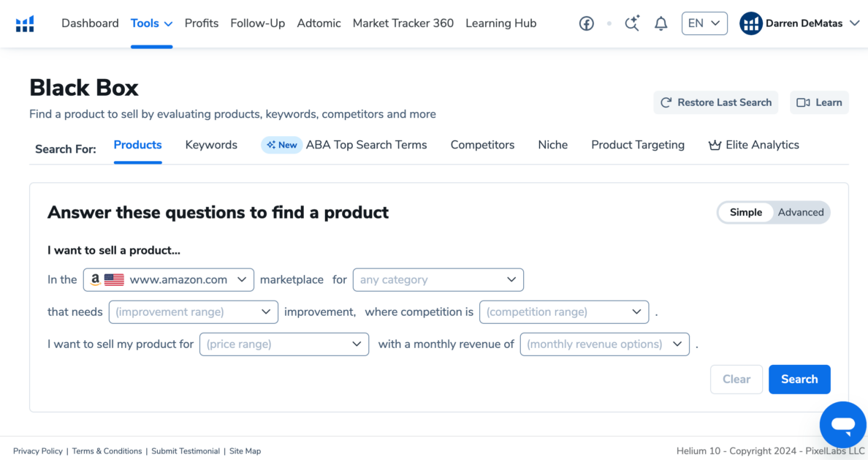Select Simple mode toggle
The width and height of the screenshot is (868, 460).
(x=746, y=212)
